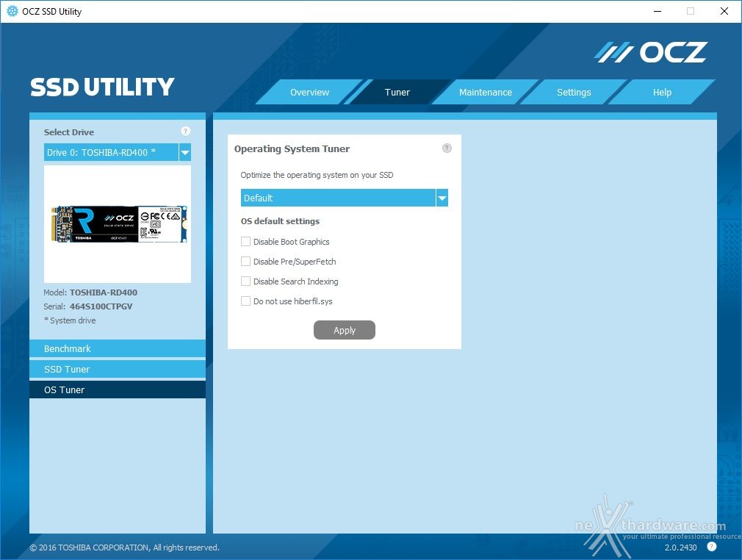Viewport: 742px width, 560px height.
Task: Tick the Do not use hiberfil.sys checkbox
Action: coord(245,301)
